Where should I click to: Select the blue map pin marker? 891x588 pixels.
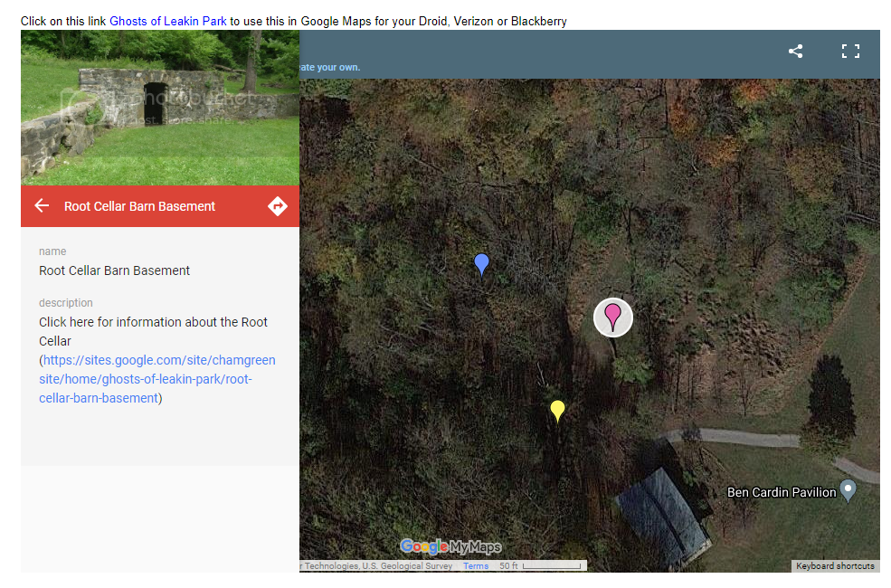(481, 265)
